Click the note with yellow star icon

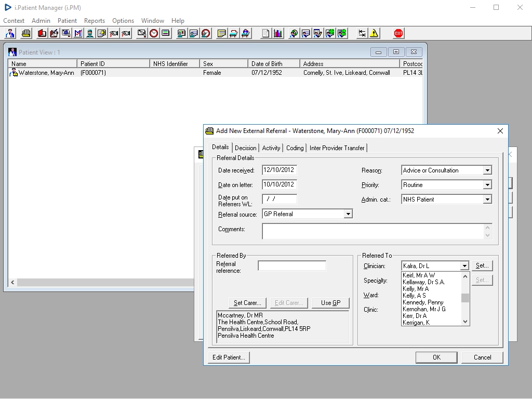click(x=102, y=33)
